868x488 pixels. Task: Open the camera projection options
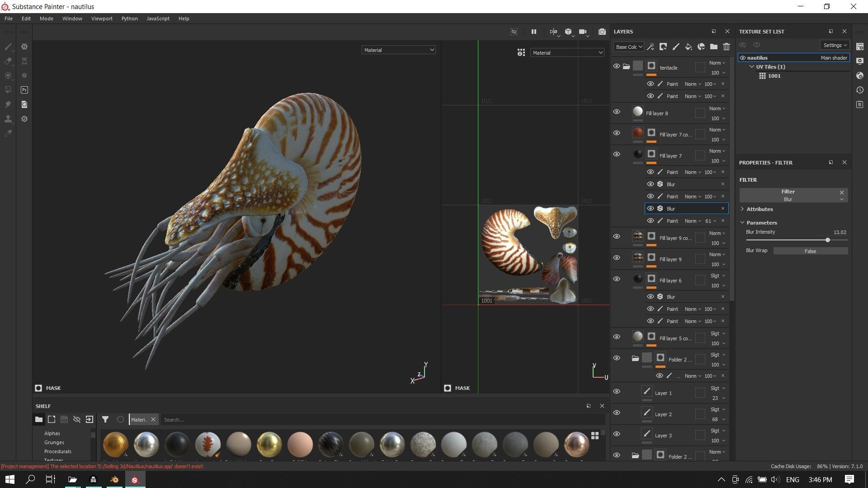click(583, 32)
